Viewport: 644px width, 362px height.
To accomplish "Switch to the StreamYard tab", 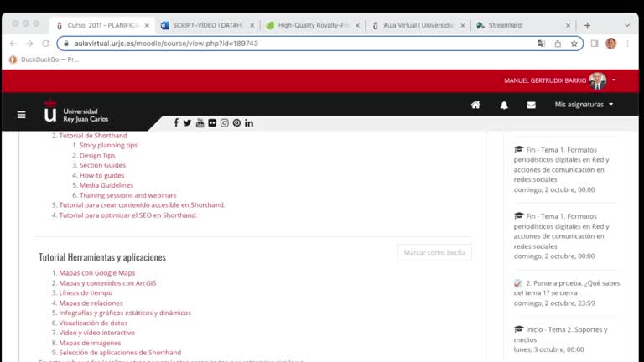I will point(523,25).
